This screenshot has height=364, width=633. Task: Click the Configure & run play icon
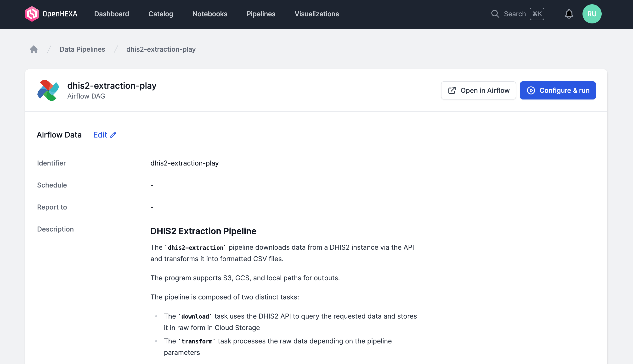[x=530, y=90]
